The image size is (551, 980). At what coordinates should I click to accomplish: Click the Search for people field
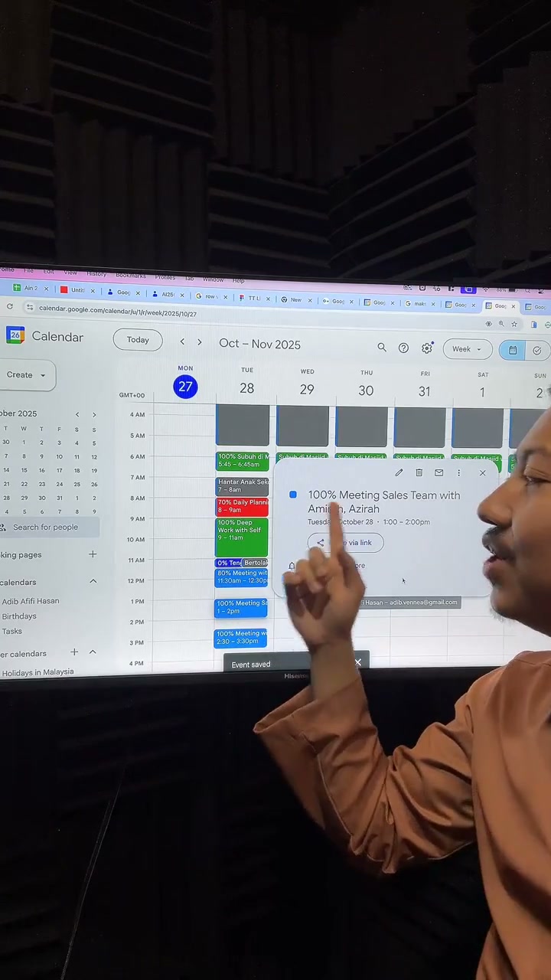(50, 527)
